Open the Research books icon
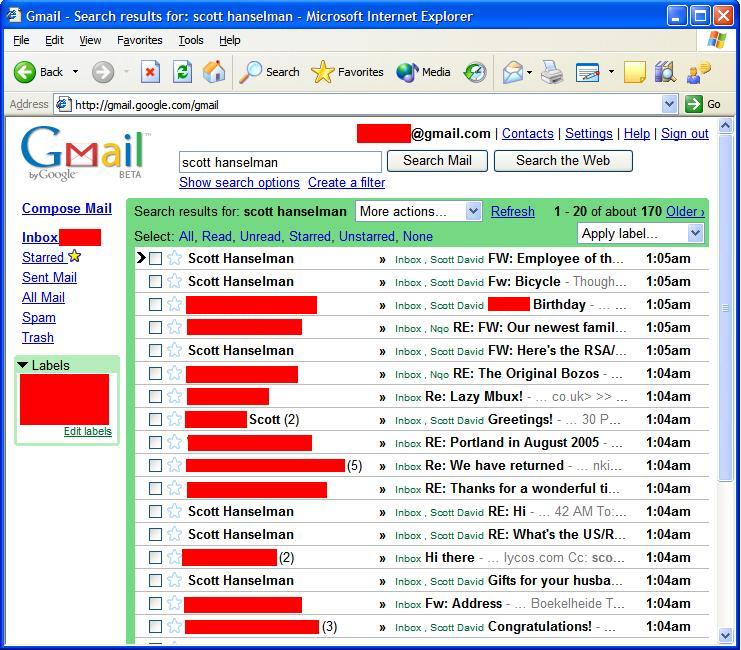The image size is (741, 650). pyautogui.click(x=665, y=72)
